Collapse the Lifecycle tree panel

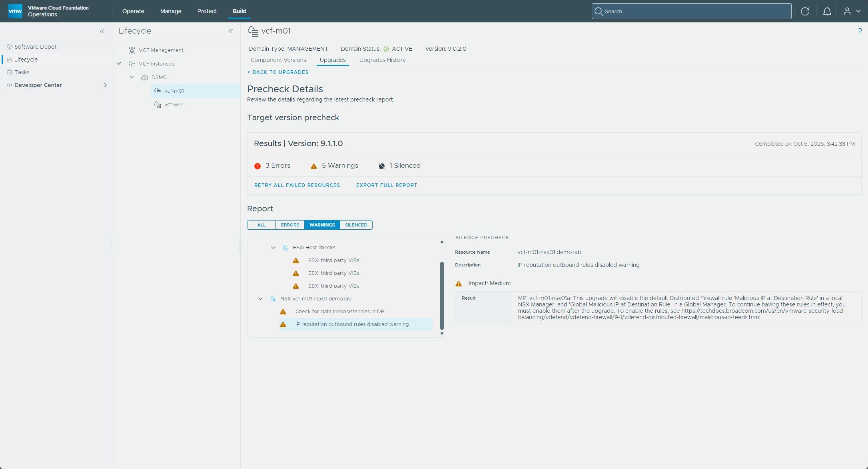(x=231, y=31)
